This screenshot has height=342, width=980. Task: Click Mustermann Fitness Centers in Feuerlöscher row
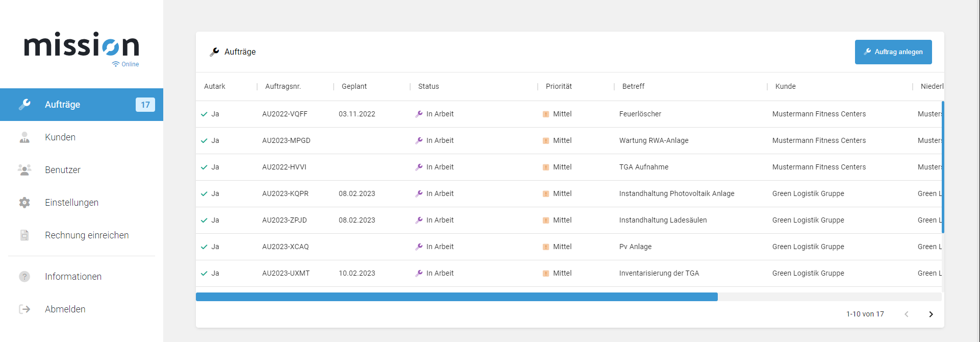(x=819, y=114)
